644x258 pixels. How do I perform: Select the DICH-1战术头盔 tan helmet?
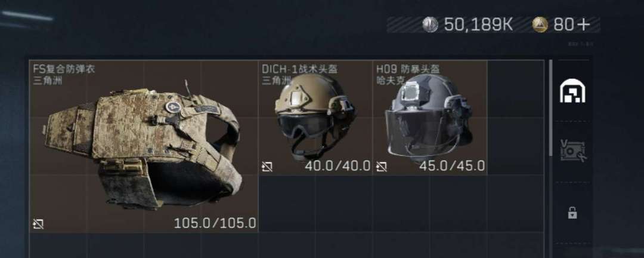click(x=315, y=118)
